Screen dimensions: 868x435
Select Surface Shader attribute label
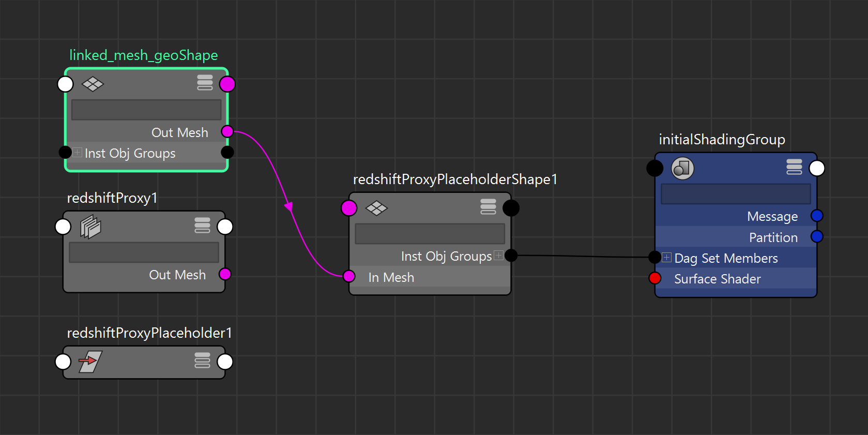coord(718,279)
